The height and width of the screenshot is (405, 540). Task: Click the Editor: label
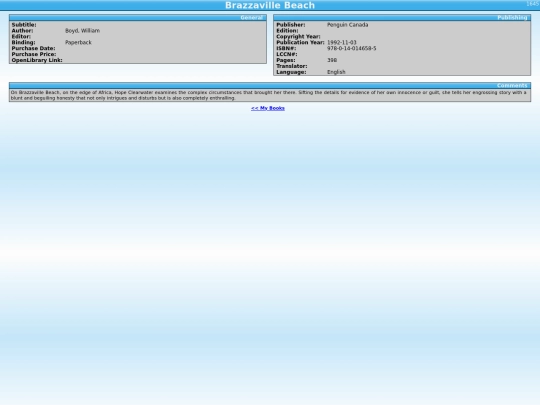click(x=21, y=37)
